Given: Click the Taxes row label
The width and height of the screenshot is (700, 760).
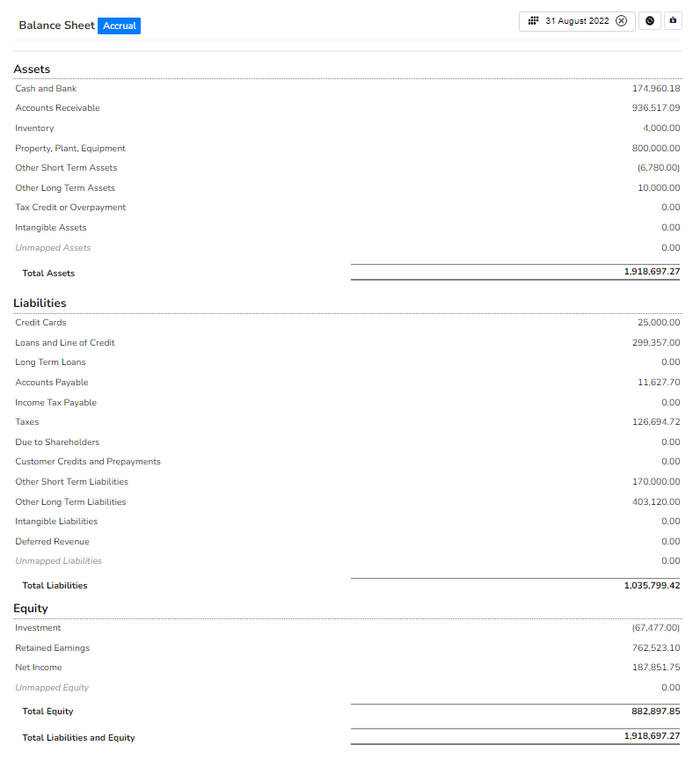Looking at the screenshot, I should pos(27,422).
